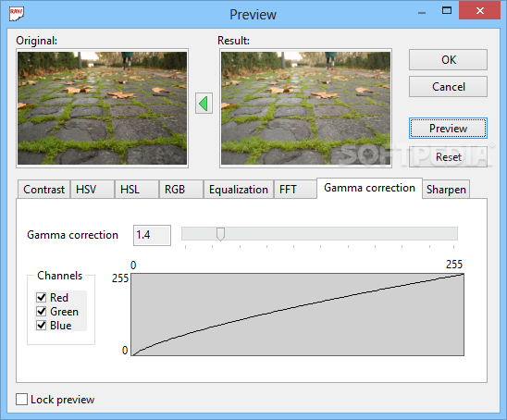Open the FFT tab
The image size is (507, 420).
coord(295,189)
